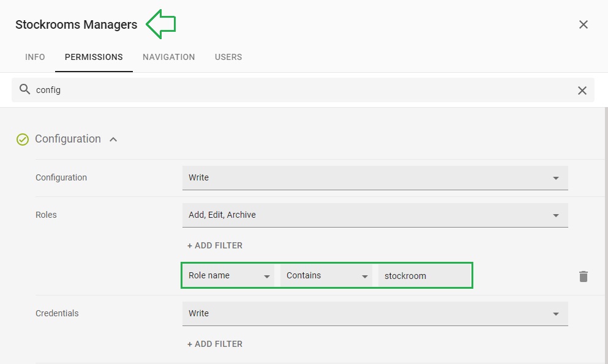Click the Roles row label

[x=46, y=215]
